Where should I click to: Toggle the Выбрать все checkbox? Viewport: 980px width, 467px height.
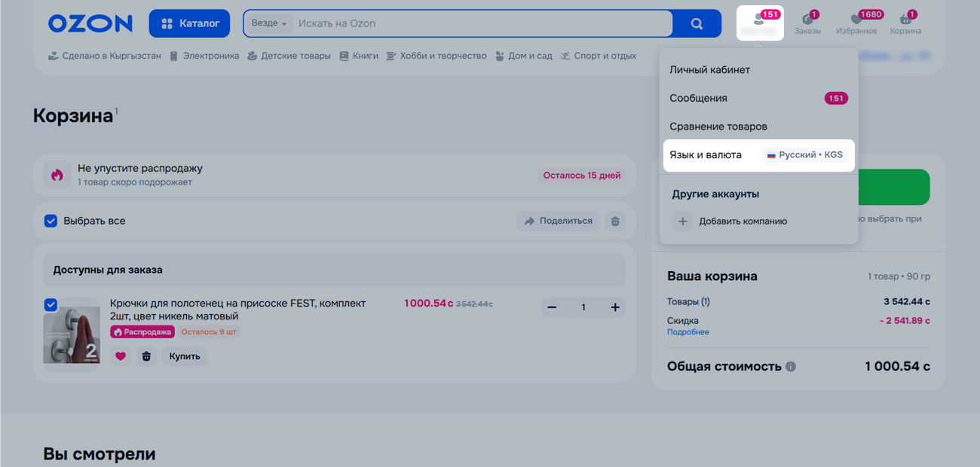click(51, 221)
